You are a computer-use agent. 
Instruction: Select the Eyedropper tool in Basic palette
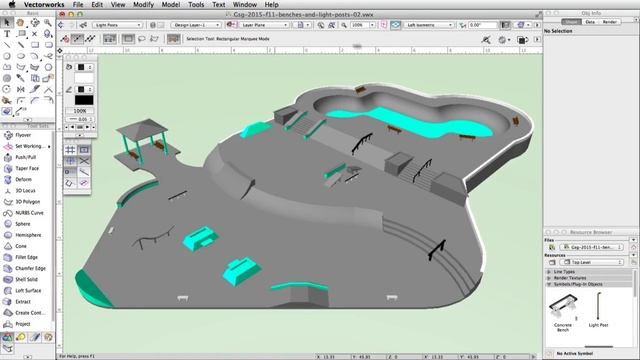pos(20,78)
